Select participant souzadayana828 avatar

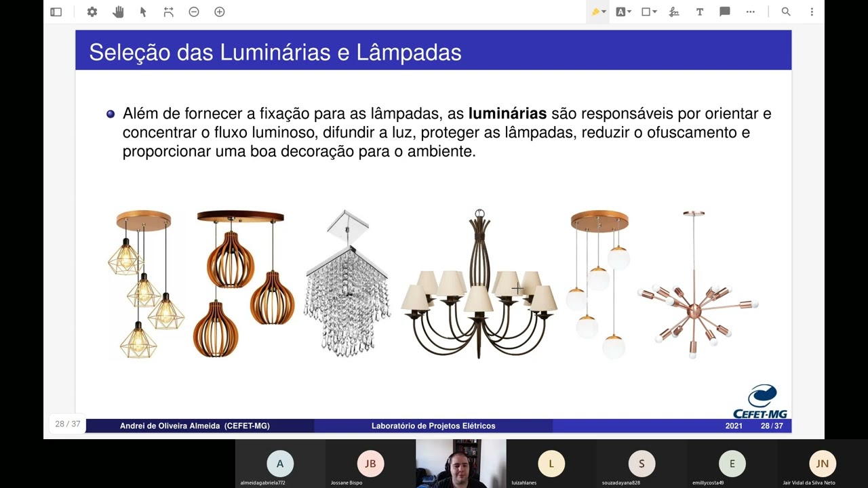coord(642,464)
